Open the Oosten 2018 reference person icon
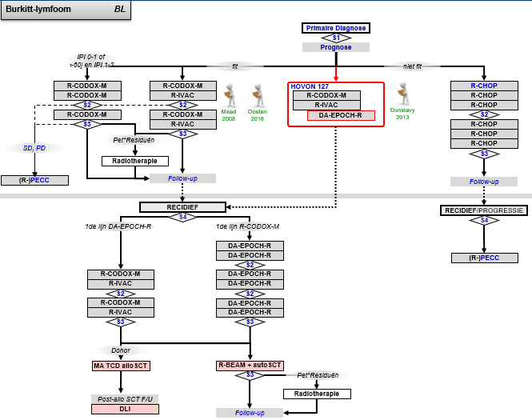Viewport: 532px width, 420px height. click(x=258, y=94)
